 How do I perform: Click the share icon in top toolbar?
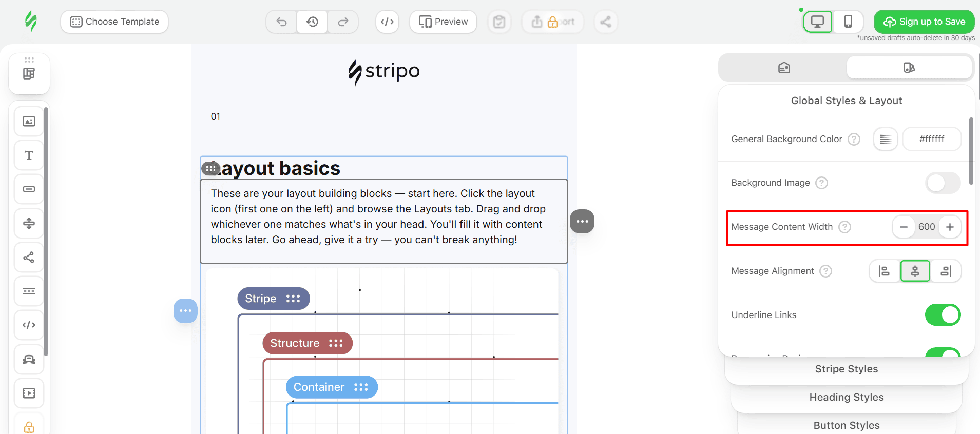coord(606,22)
